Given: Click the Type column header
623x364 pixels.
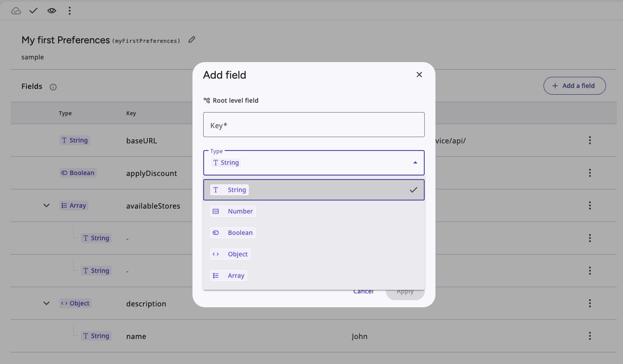Looking at the screenshot, I should (x=65, y=113).
